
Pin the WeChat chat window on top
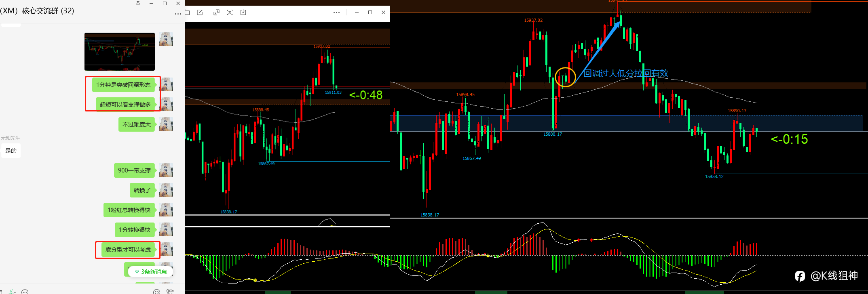138,3
